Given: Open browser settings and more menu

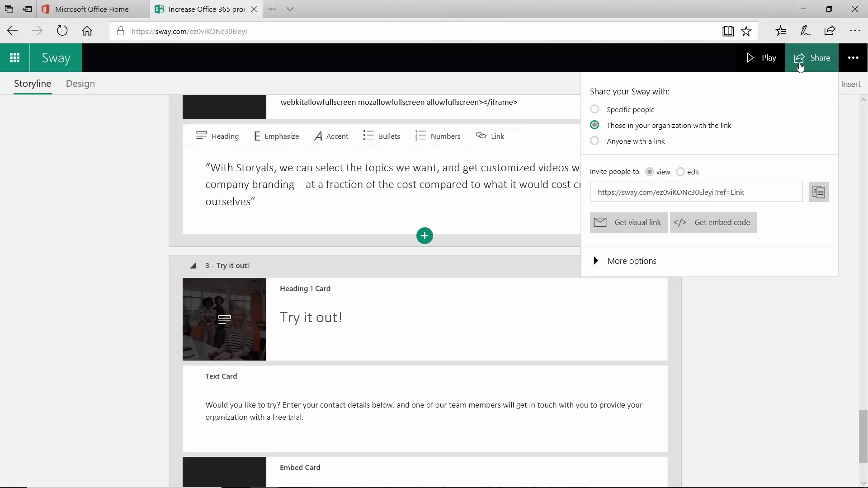Looking at the screenshot, I should click(855, 31).
